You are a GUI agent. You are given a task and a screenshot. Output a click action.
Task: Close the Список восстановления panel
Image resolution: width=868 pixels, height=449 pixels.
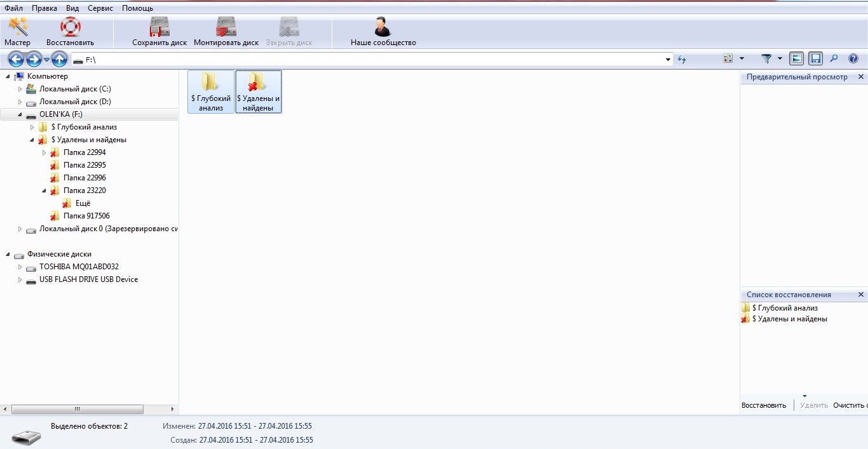coord(861,295)
